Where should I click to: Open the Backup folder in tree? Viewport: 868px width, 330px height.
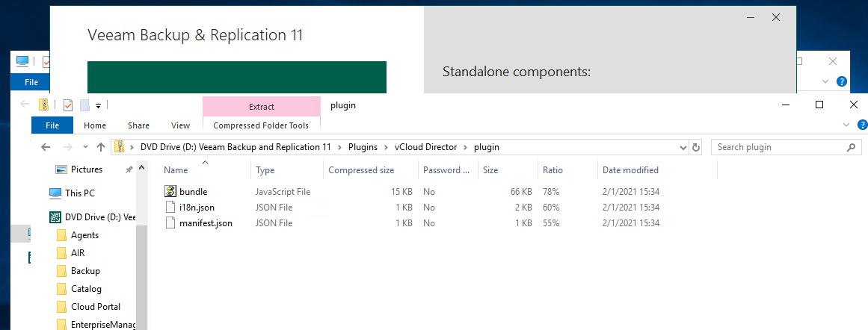(x=85, y=271)
